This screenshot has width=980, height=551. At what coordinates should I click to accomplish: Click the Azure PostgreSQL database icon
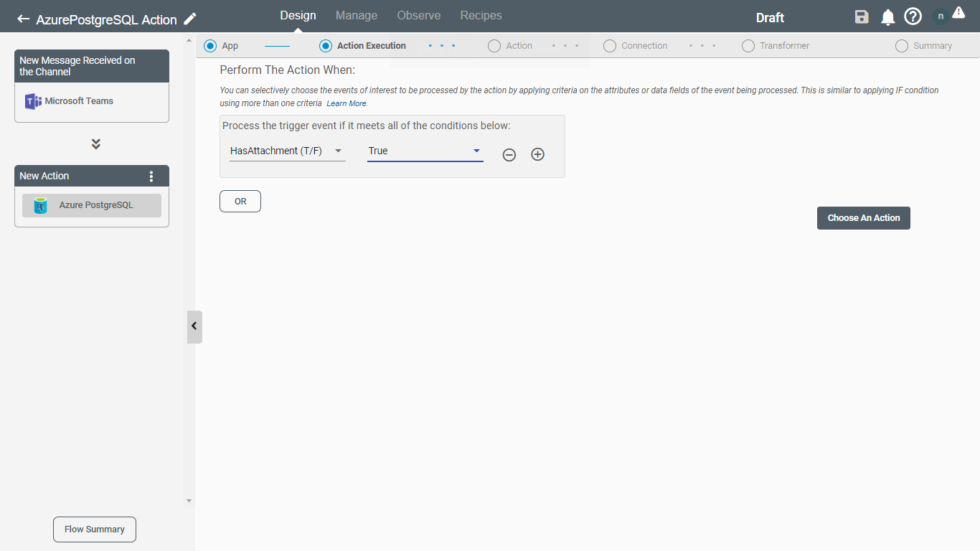[x=41, y=206]
